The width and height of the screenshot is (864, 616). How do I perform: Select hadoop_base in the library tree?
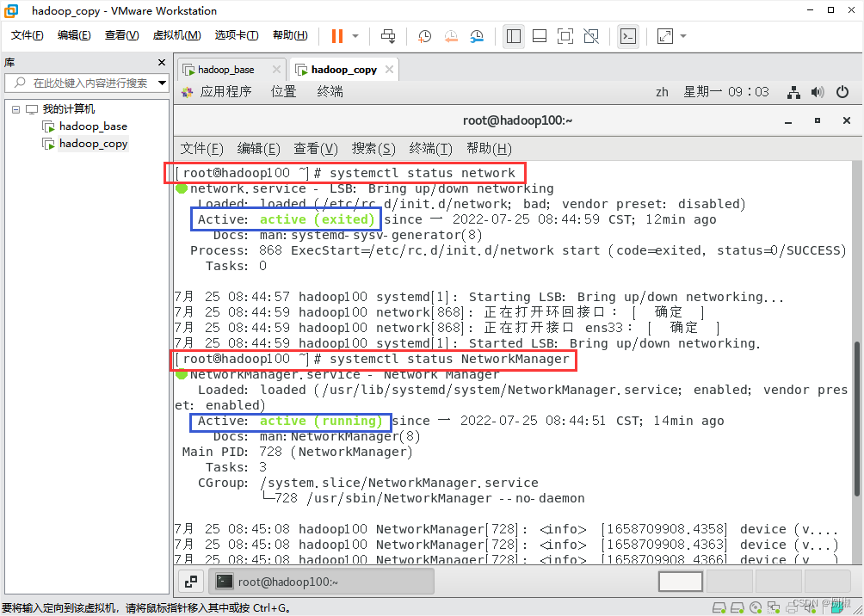coord(93,126)
